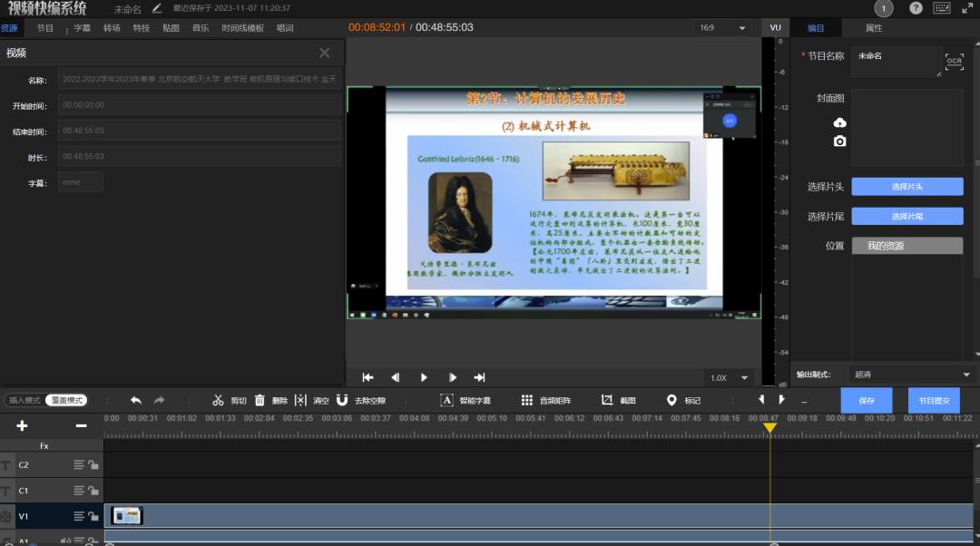The width and height of the screenshot is (980, 546).
Task: Click the magnet 去除空隙 remove gaps tool
Action: click(x=360, y=400)
